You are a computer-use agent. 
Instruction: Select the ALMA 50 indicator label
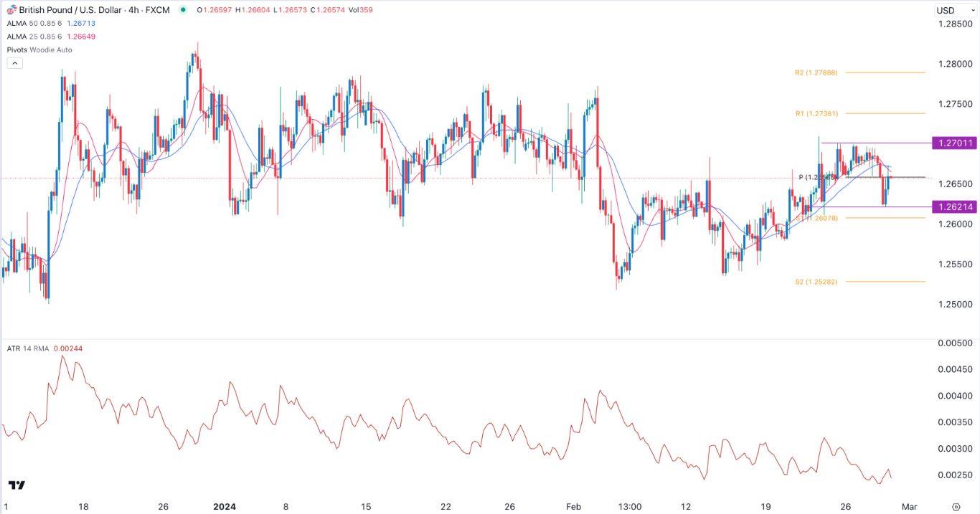[x=23, y=24]
